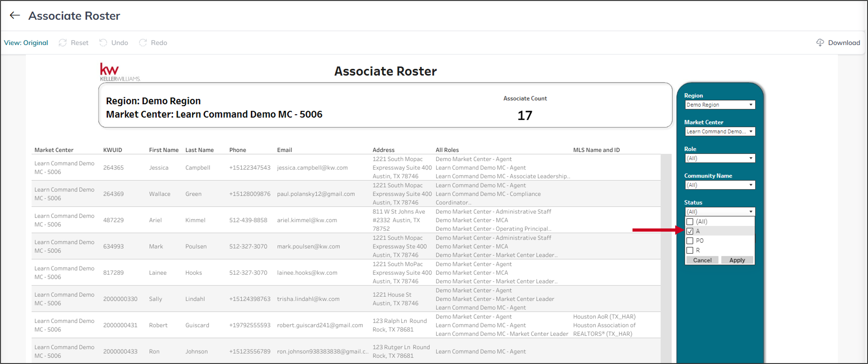
Task: Click email robert.guiscard241@gmail.com
Action: [320, 325]
